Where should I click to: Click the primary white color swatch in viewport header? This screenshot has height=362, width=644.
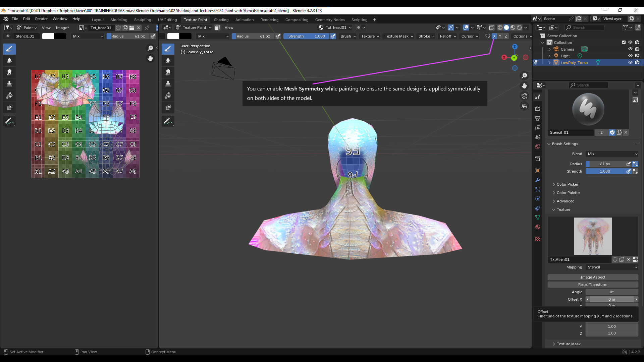(173, 36)
